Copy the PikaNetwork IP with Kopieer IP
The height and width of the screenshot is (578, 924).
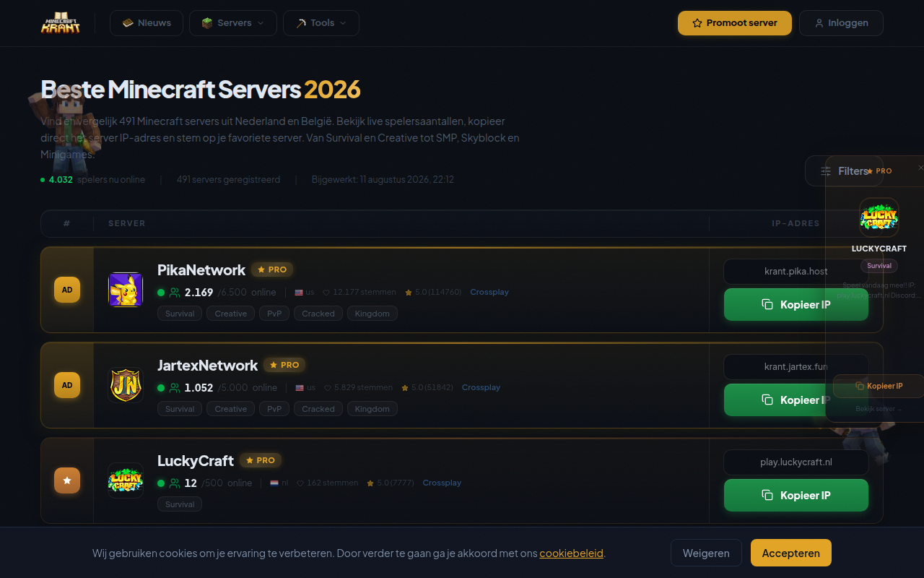796,304
